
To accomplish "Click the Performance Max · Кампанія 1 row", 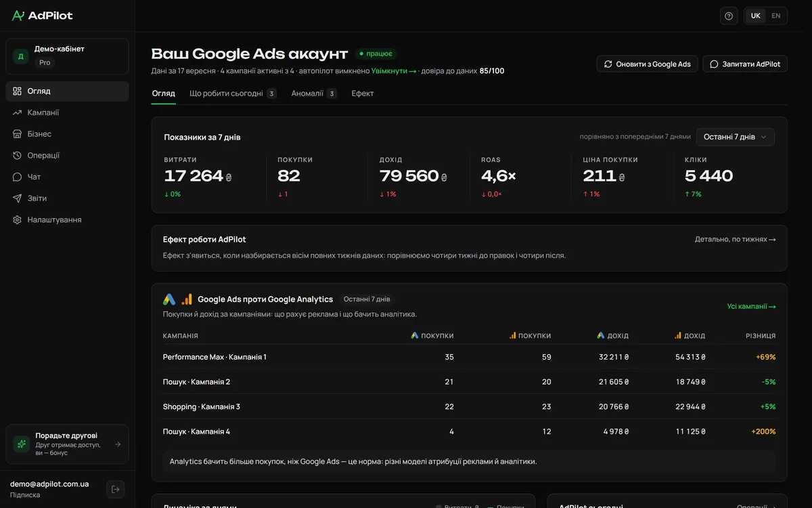I will click(x=469, y=357).
